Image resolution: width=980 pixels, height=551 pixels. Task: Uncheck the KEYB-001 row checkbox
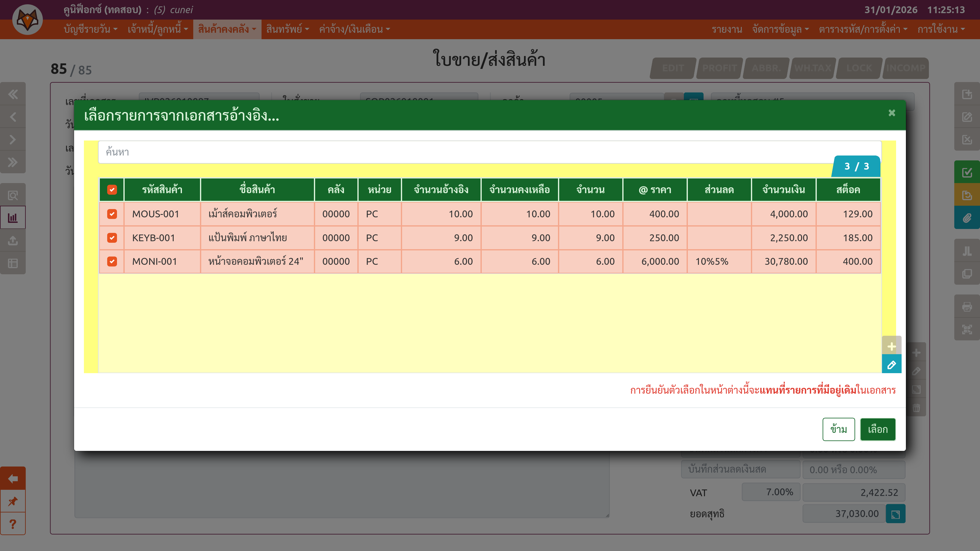(x=112, y=238)
